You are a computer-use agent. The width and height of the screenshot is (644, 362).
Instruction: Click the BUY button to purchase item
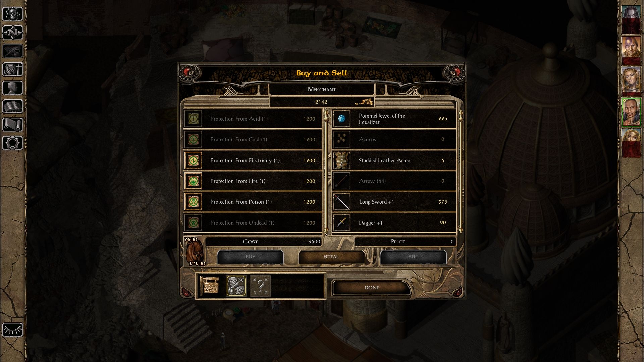pos(250,257)
